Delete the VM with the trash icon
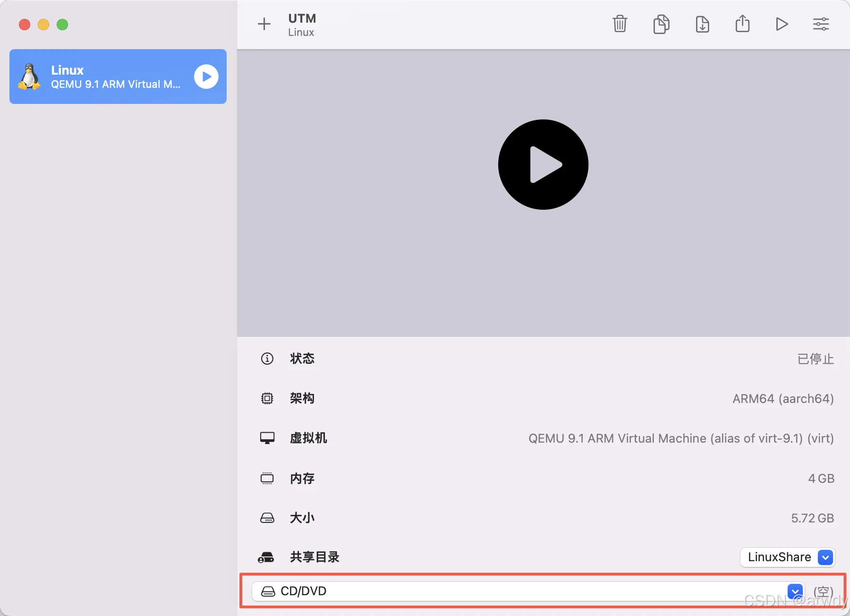The image size is (850, 616). (620, 24)
